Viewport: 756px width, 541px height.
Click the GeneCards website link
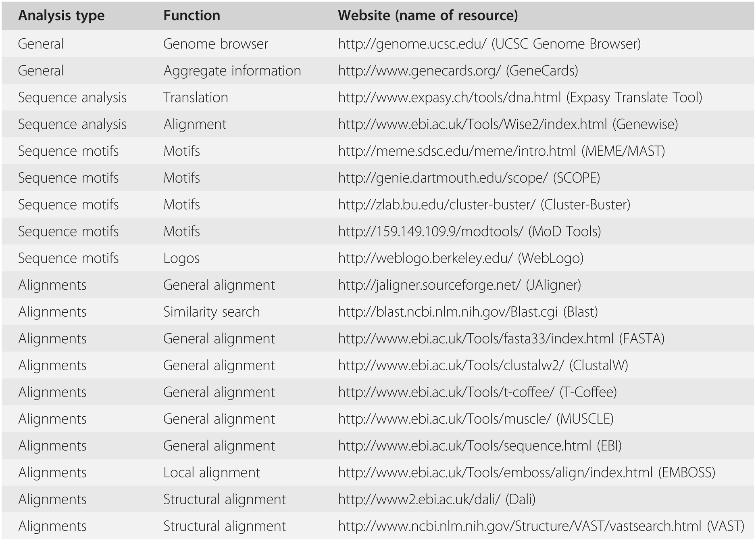tap(419, 71)
